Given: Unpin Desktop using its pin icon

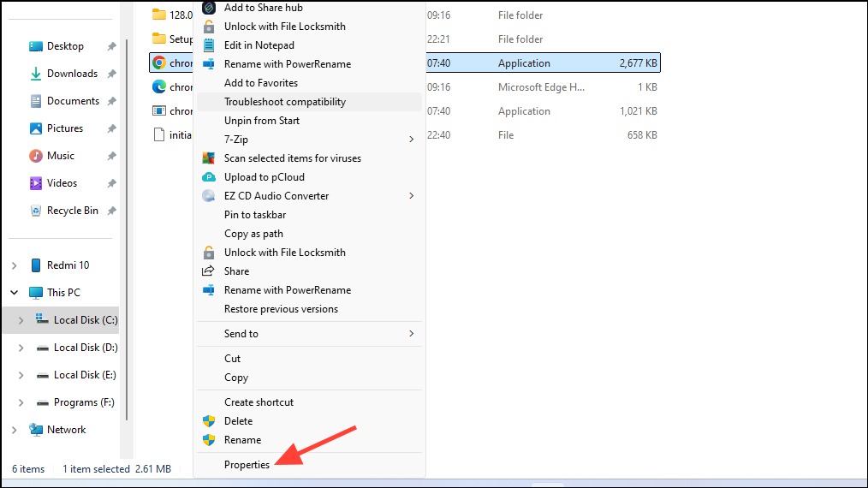Looking at the screenshot, I should pyautogui.click(x=112, y=46).
